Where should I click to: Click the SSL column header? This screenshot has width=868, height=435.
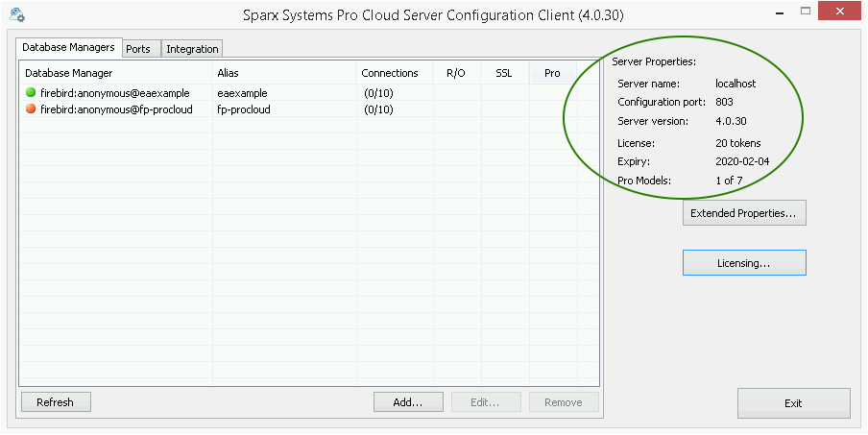[x=503, y=73]
